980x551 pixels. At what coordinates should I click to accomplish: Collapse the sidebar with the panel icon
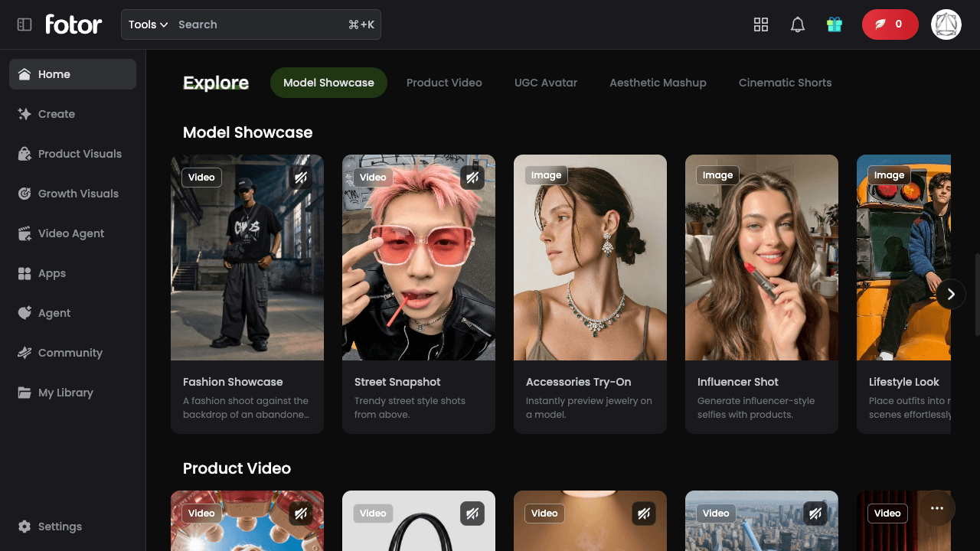pyautogui.click(x=24, y=24)
